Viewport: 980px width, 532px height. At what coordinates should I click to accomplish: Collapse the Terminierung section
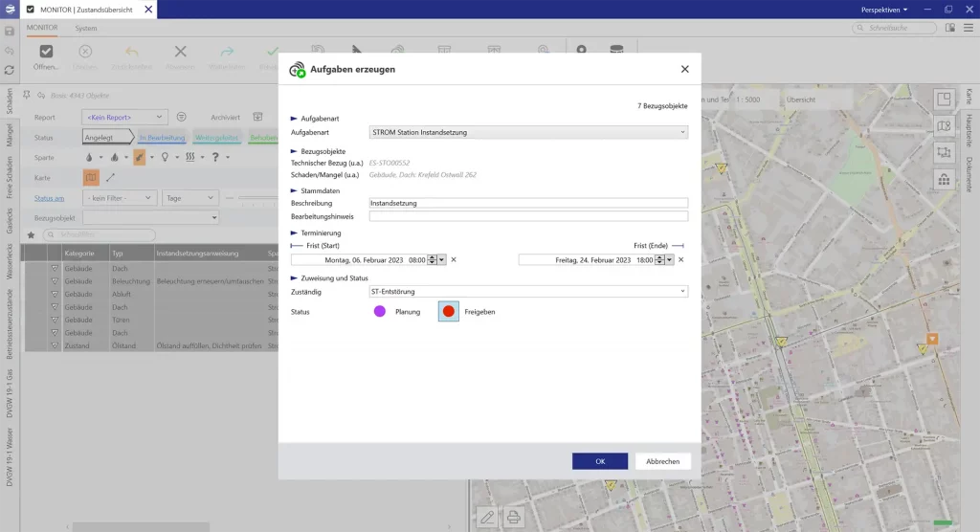[x=294, y=233]
